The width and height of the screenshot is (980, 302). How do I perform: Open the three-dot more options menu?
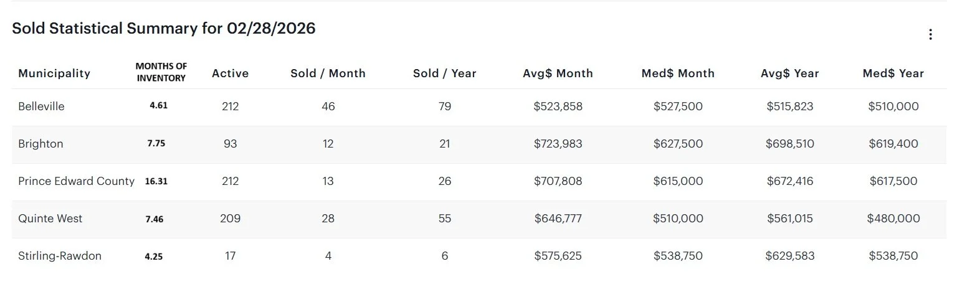pyautogui.click(x=930, y=34)
